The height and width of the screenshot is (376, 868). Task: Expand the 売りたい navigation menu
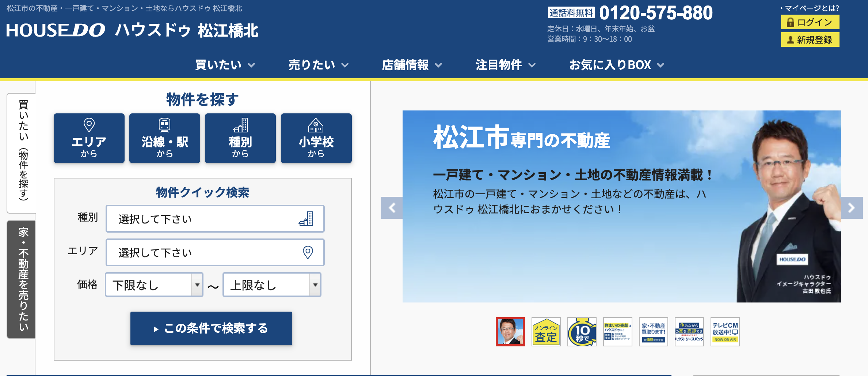coord(318,65)
